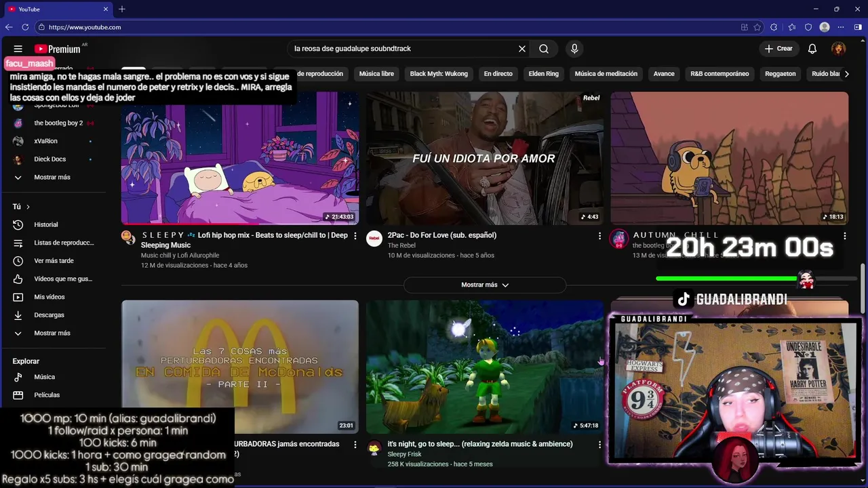
Task: Toggle the browser sidebar panel
Action: [x=858, y=27]
